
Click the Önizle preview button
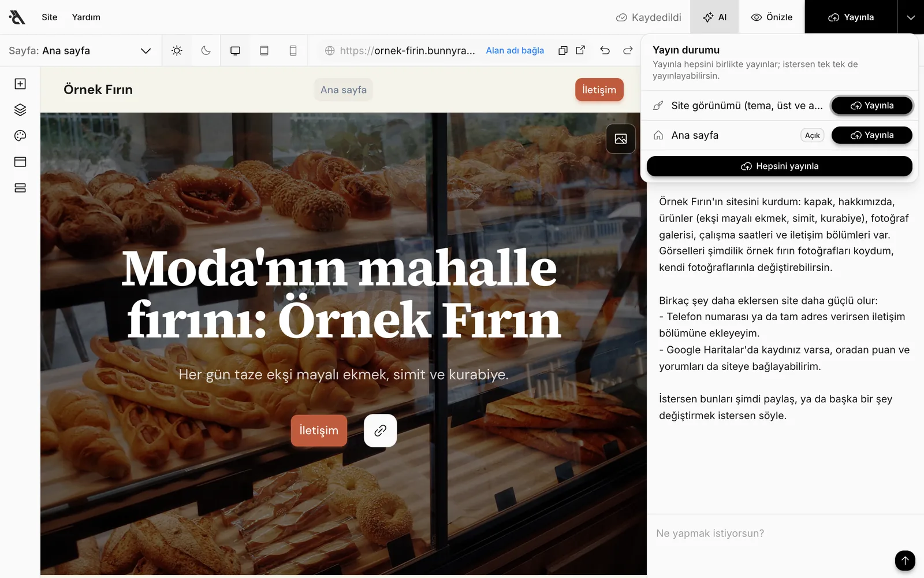point(772,17)
